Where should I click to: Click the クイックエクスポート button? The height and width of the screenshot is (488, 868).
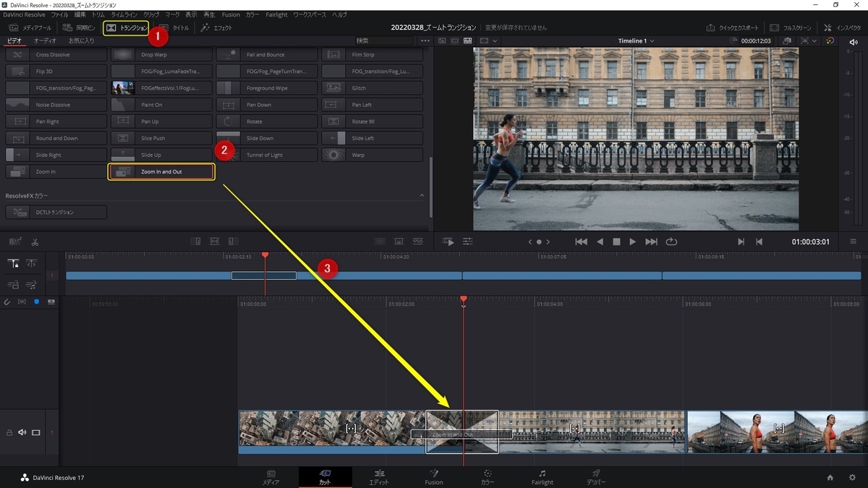[x=733, y=27]
